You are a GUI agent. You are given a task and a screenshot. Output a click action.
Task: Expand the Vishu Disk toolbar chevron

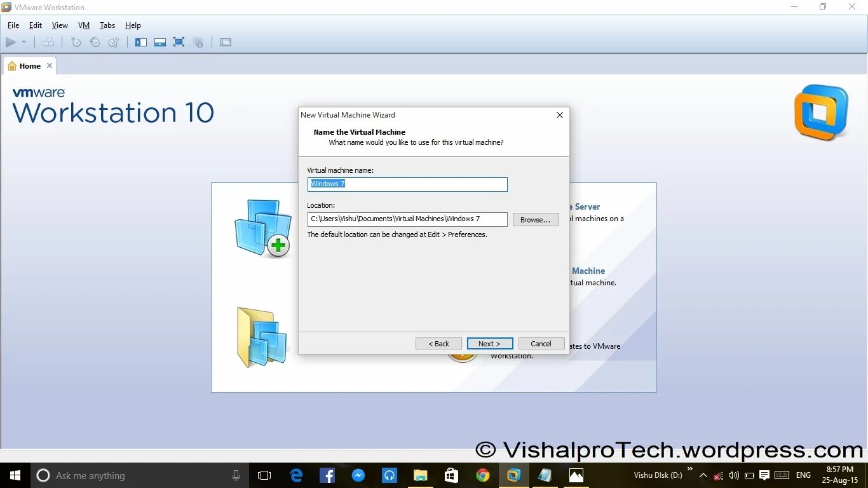690,470
